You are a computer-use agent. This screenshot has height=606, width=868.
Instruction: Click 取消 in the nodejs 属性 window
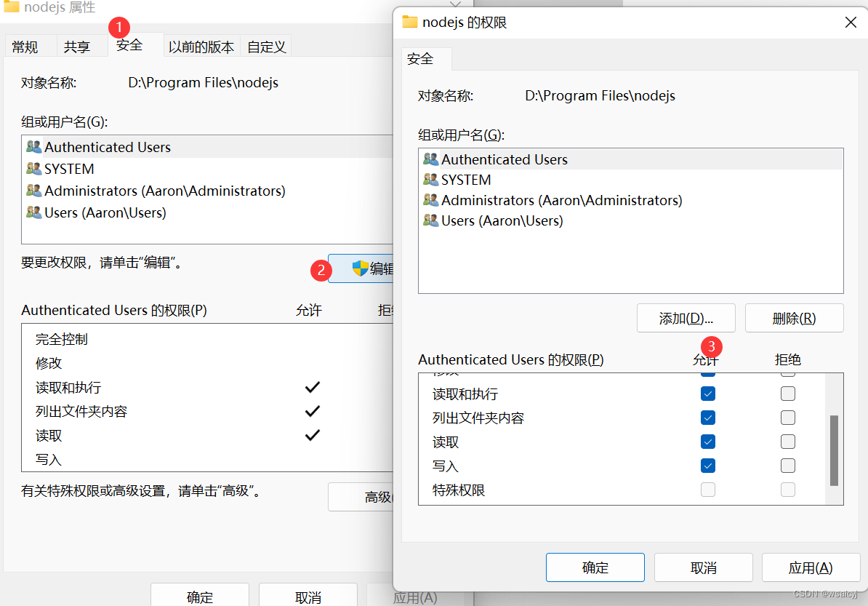(x=308, y=596)
